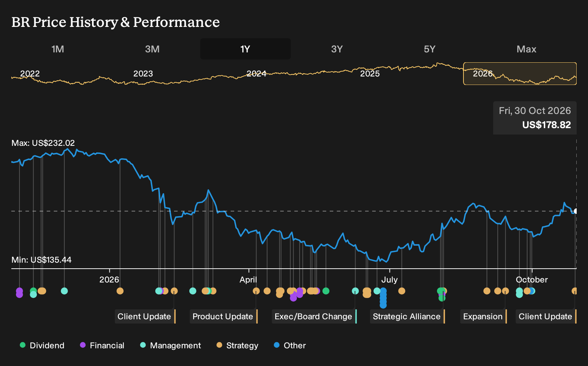Click the selected range window in overview chart
This screenshot has width=588, height=366.
[x=520, y=74]
